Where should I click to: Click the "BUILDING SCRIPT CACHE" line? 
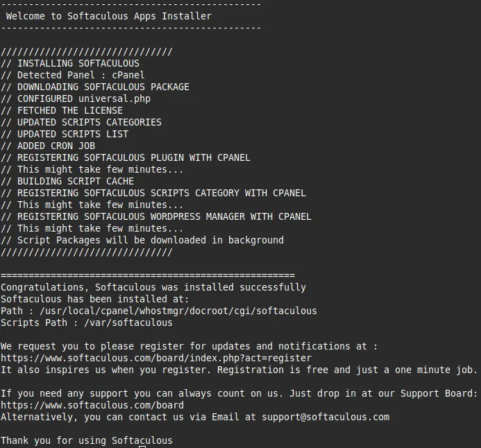point(75,181)
